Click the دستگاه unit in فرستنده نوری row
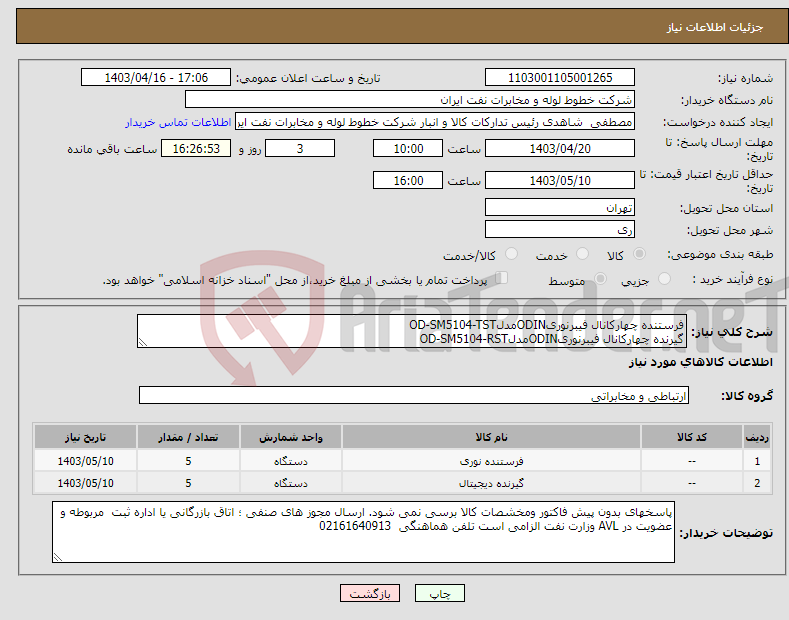 pyautogui.click(x=291, y=461)
